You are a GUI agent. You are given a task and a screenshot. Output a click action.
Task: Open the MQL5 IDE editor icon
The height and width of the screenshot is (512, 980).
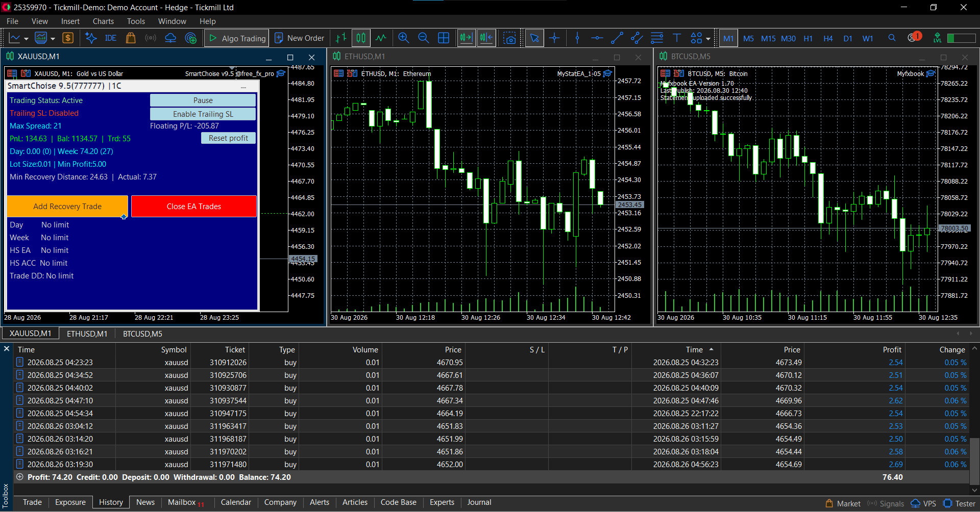(x=110, y=38)
